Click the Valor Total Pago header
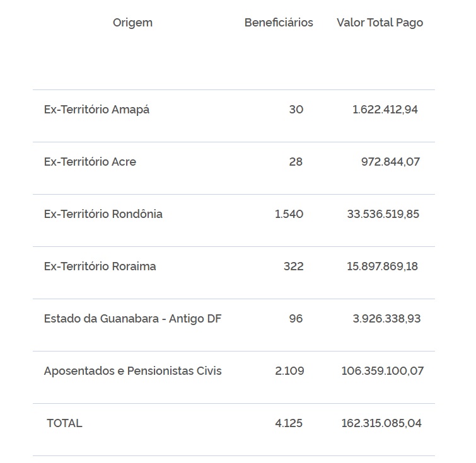The image size is (476, 463). 380,23
